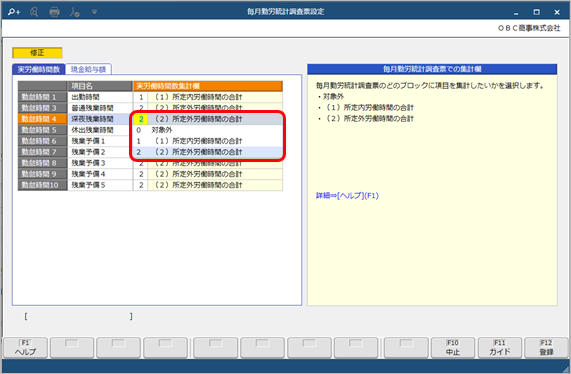This screenshot has width=571, height=374.
Task: Open the title bar dropdown arrow
Action: [x=94, y=12]
